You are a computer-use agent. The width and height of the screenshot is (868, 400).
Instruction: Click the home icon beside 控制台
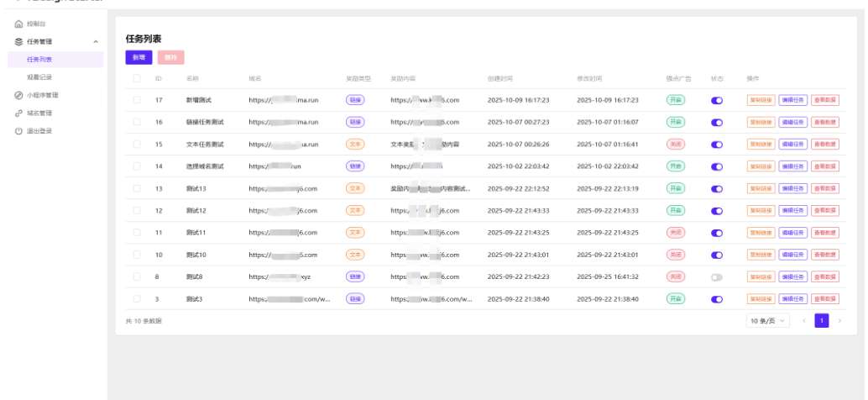18,24
